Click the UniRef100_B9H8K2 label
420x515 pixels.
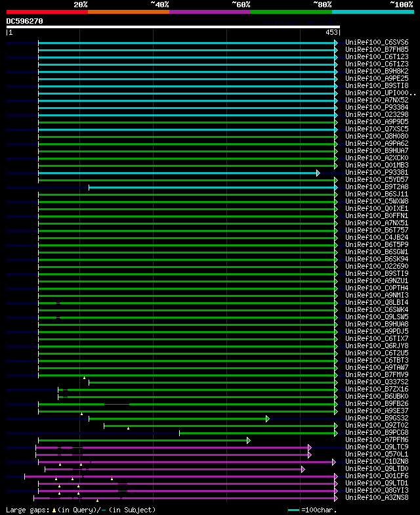(377, 71)
